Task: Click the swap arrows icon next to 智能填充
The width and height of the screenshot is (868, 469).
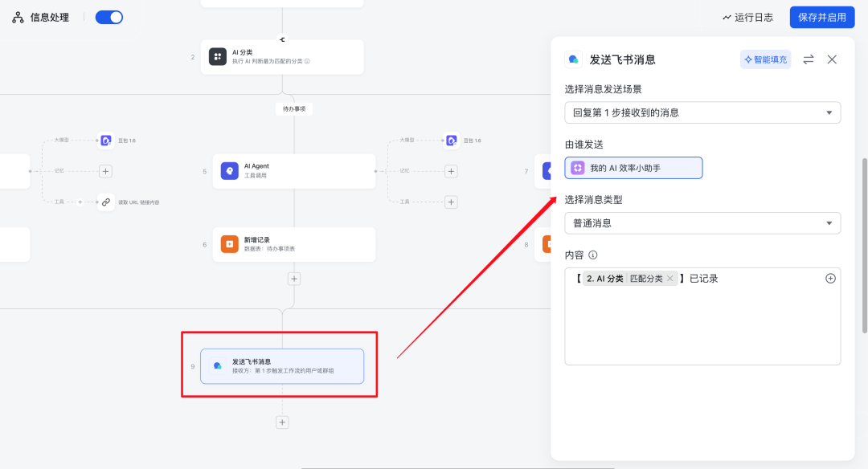Action: tap(809, 59)
